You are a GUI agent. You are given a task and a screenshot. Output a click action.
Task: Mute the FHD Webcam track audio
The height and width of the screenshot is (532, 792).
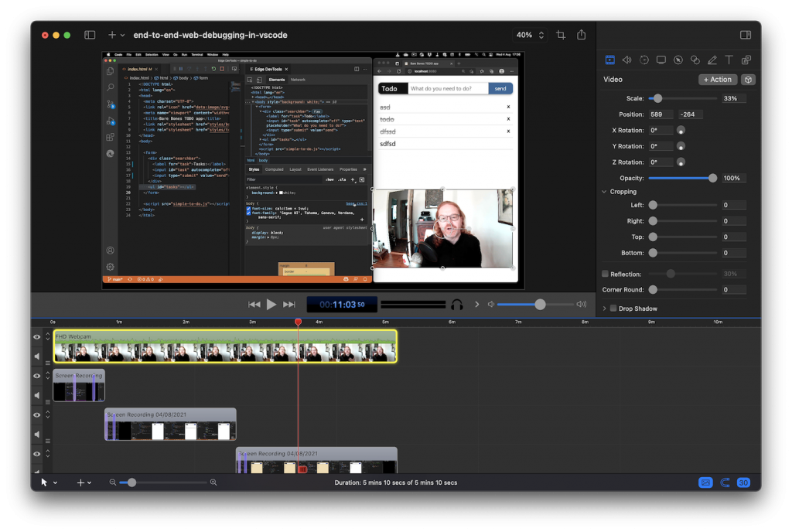click(37, 356)
